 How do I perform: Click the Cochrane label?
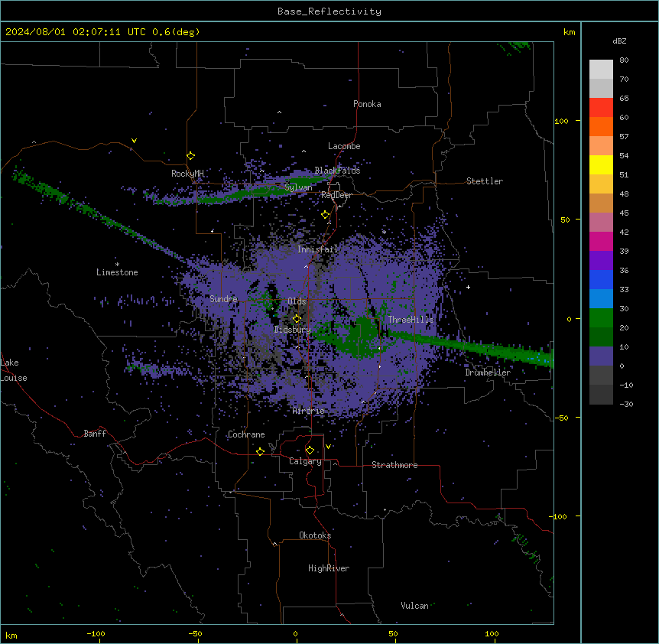246,434
